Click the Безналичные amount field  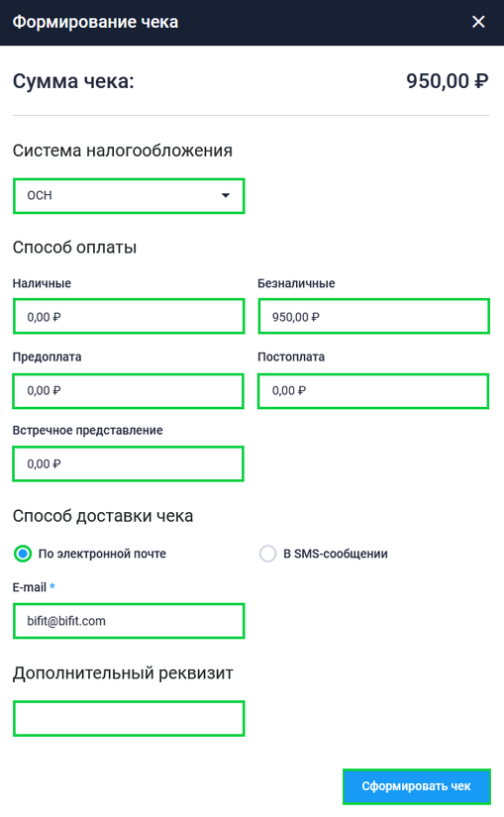pos(373,316)
